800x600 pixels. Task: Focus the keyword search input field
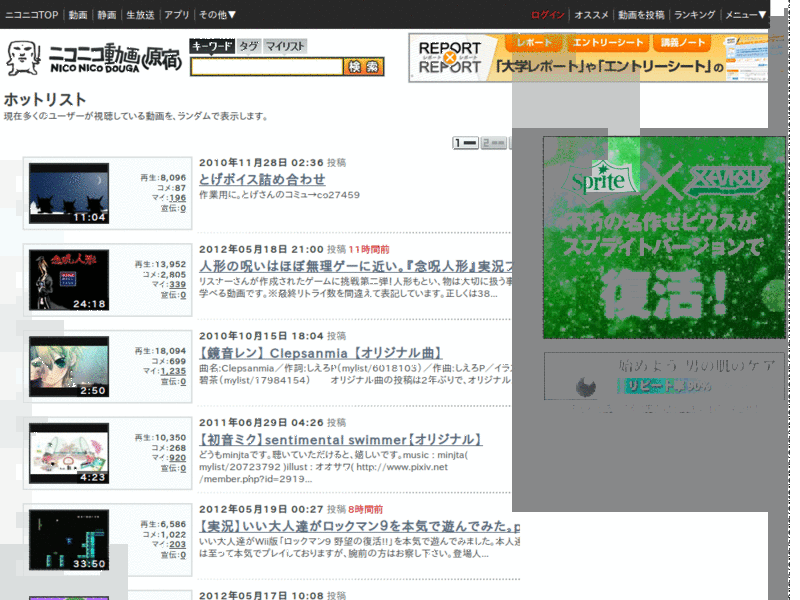pyautogui.click(x=267, y=67)
